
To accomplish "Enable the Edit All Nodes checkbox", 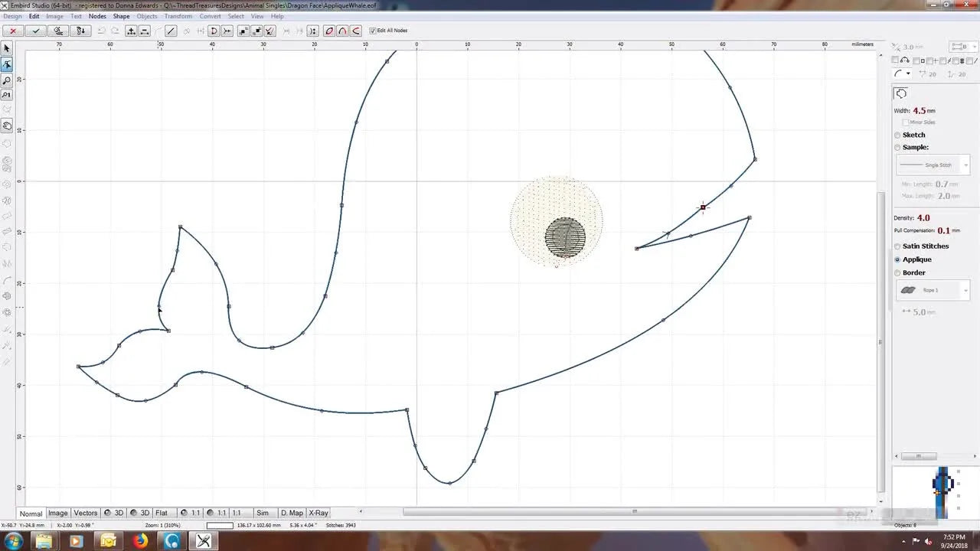I will click(x=374, y=30).
